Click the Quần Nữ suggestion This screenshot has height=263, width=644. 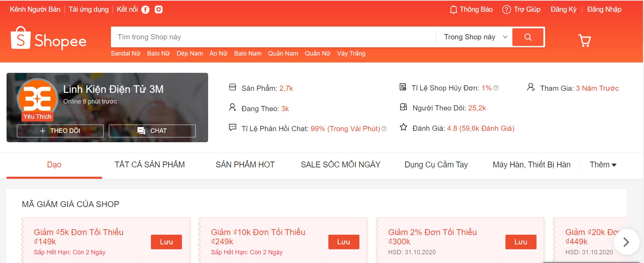pos(317,53)
